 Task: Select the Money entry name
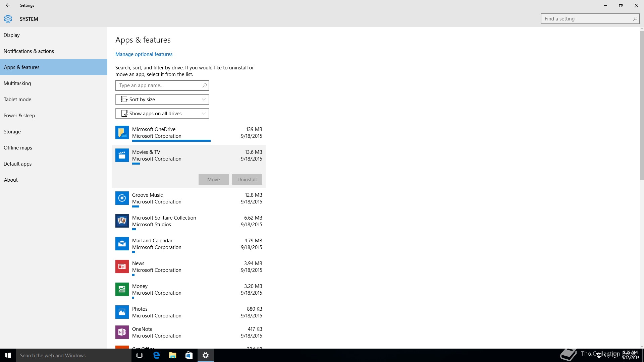coord(140,286)
